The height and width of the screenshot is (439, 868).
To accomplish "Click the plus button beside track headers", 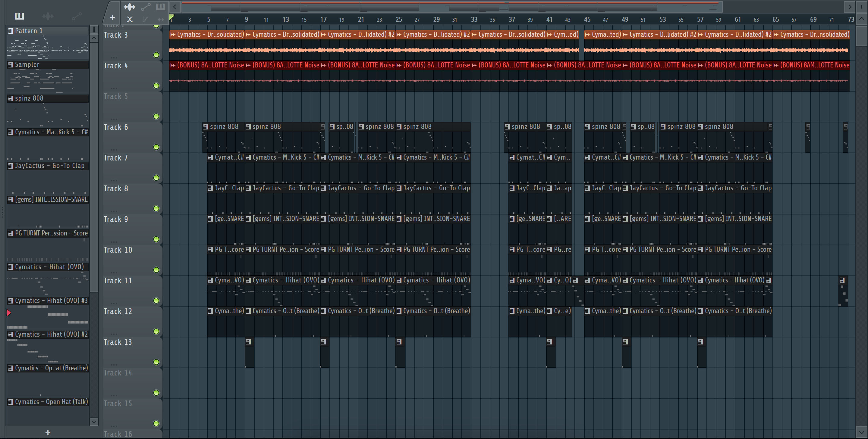I will 112,18.
